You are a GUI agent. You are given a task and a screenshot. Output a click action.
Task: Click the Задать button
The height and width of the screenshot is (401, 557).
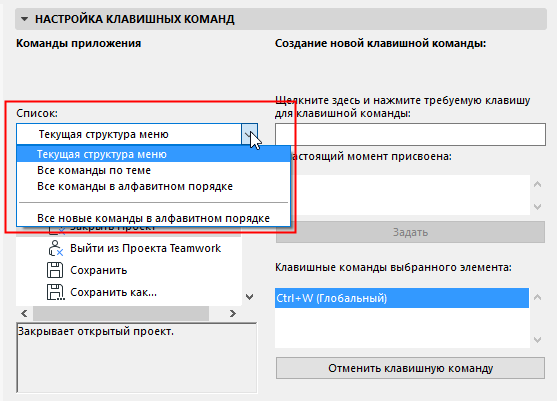click(410, 232)
